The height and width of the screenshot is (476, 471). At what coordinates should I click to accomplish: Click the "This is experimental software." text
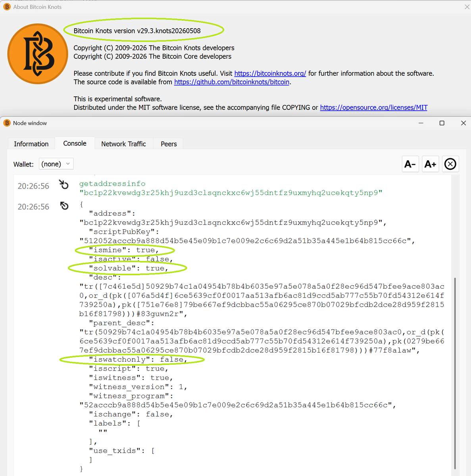(117, 99)
